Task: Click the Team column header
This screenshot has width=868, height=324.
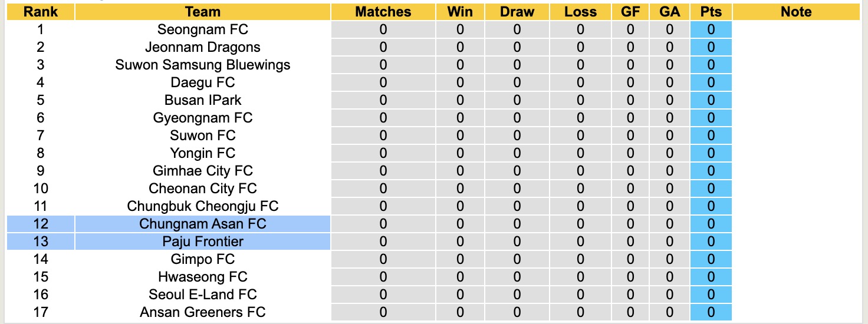Action: tap(202, 12)
